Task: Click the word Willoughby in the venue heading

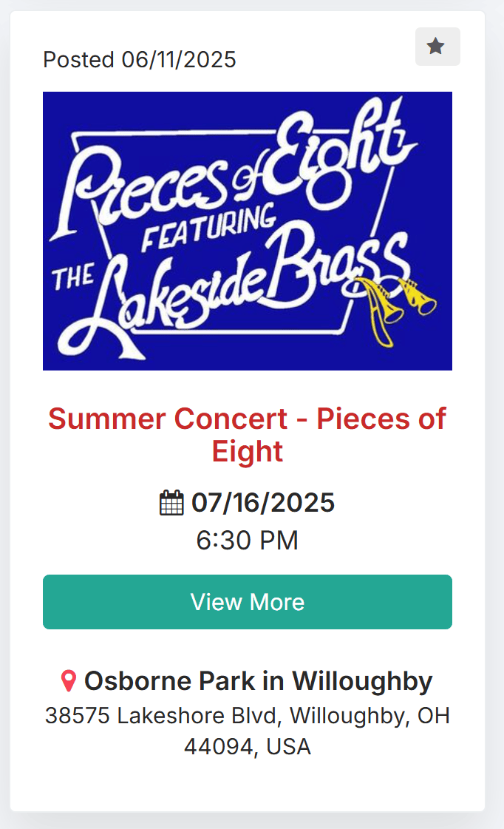Action: click(x=362, y=681)
